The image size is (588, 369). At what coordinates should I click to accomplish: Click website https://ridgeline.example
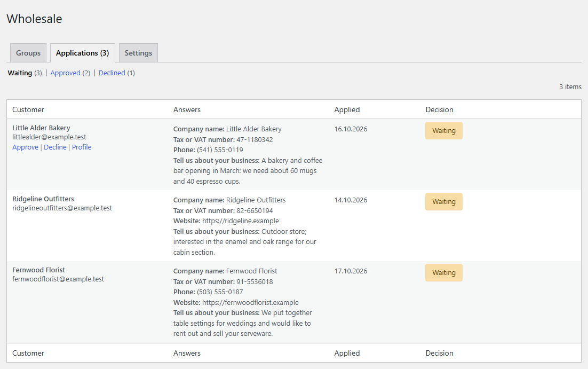240,221
